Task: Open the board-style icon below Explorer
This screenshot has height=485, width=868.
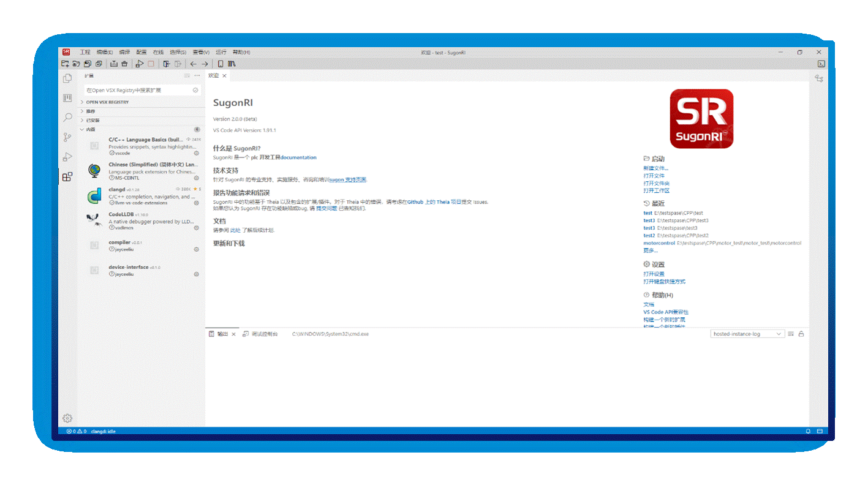Action: 67,98
